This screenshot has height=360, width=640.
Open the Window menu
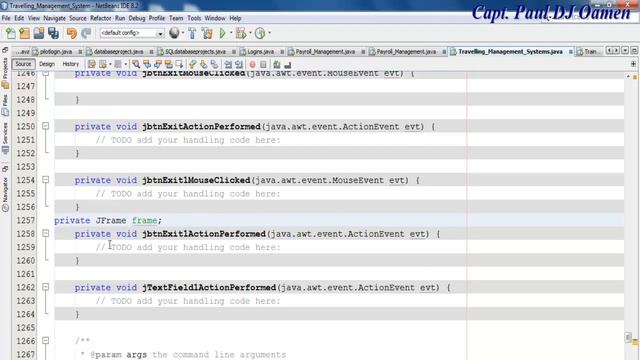coord(215,18)
